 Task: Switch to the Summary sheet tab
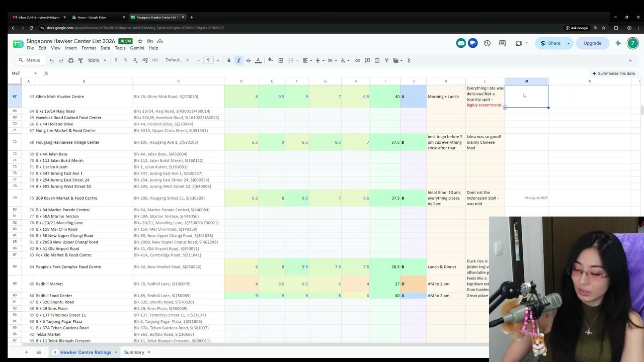(x=134, y=352)
